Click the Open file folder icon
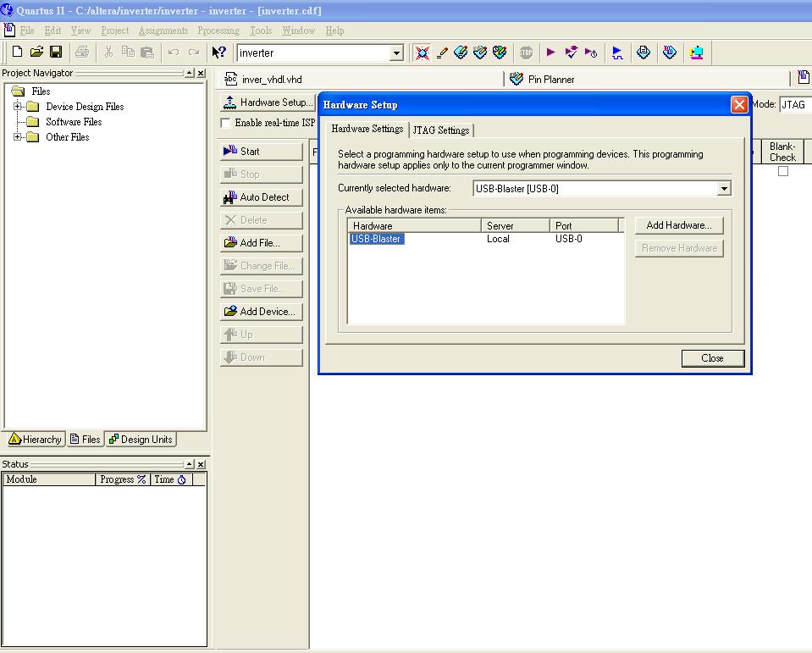Viewport: 812px width, 653px height. click(x=36, y=53)
